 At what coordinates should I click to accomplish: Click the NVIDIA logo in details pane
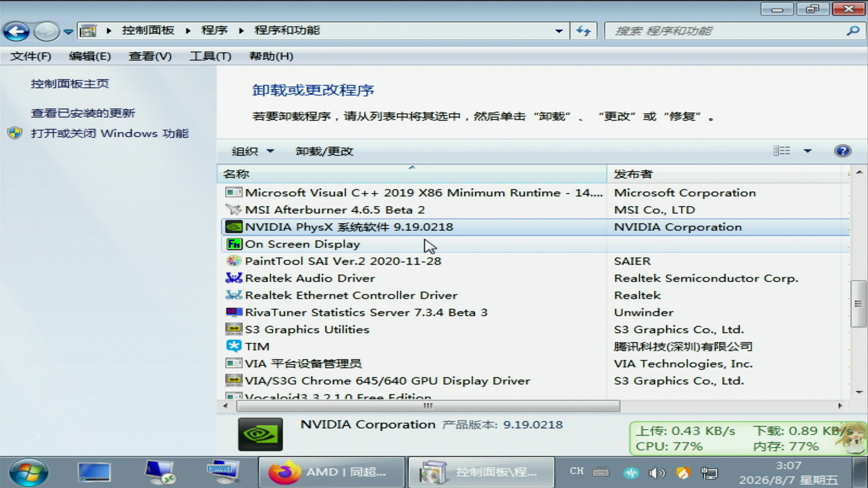pos(260,434)
